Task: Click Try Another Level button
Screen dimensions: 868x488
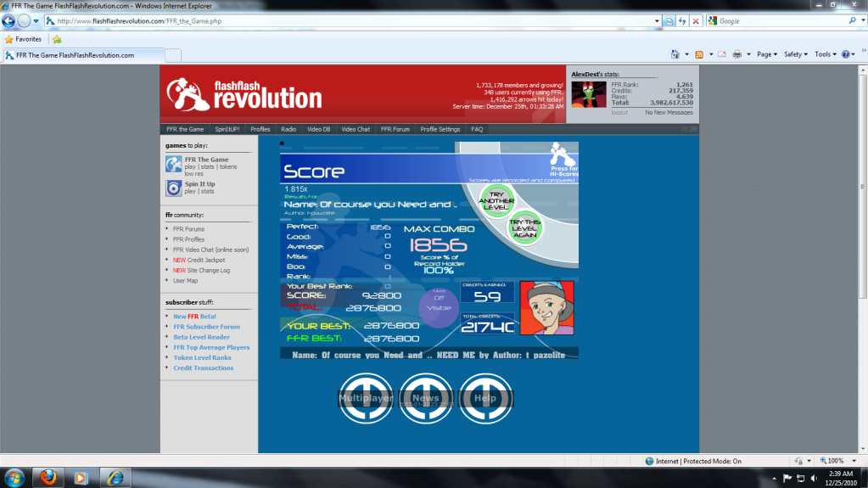Action: coord(497,201)
